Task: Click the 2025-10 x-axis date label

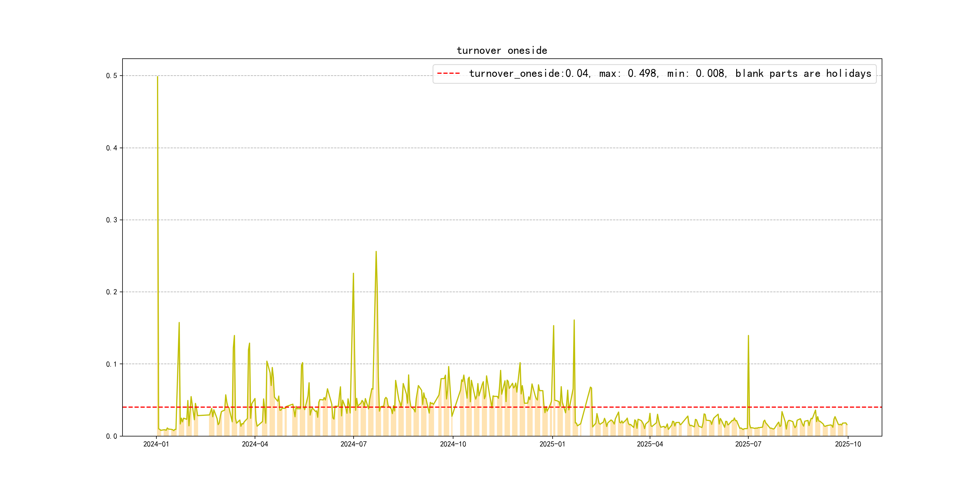Action: (848, 444)
